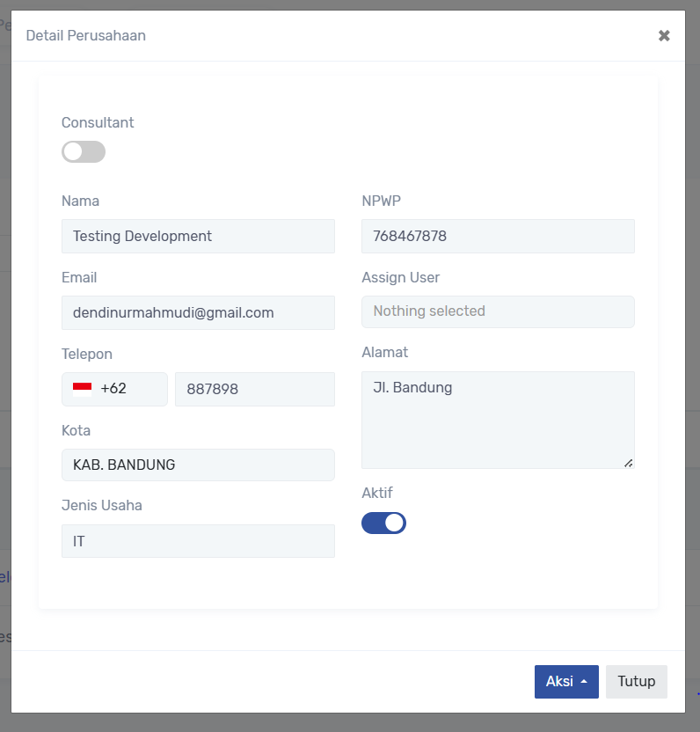Image resolution: width=700 pixels, height=732 pixels.
Task: Click the Indonesia flag icon
Action: pos(83,389)
